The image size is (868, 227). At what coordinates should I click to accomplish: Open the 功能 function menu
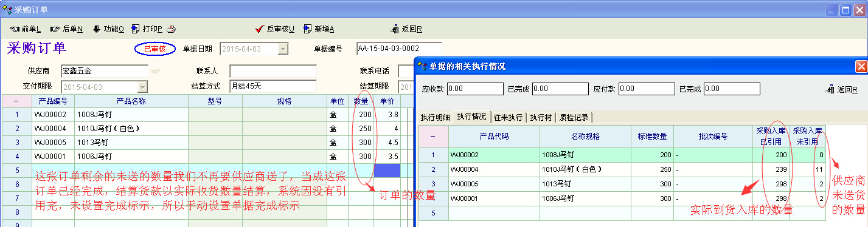click(x=108, y=29)
